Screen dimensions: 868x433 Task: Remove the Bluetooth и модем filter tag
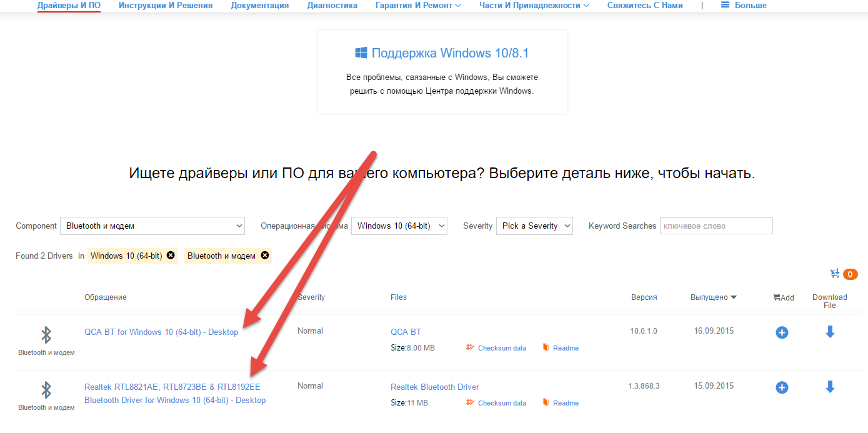tap(265, 256)
